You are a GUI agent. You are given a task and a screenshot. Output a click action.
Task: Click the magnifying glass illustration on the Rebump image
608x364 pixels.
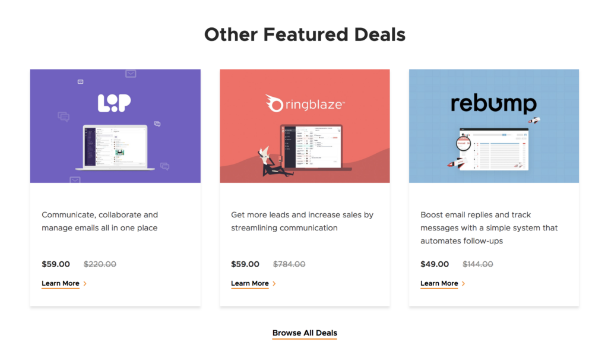pyautogui.click(x=463, y=144)
